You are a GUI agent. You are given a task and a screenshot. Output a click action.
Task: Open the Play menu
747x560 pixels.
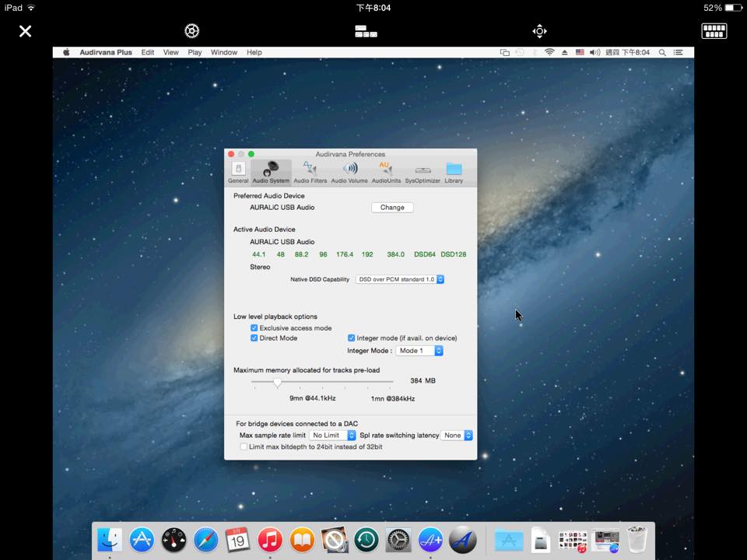[195, 52]
